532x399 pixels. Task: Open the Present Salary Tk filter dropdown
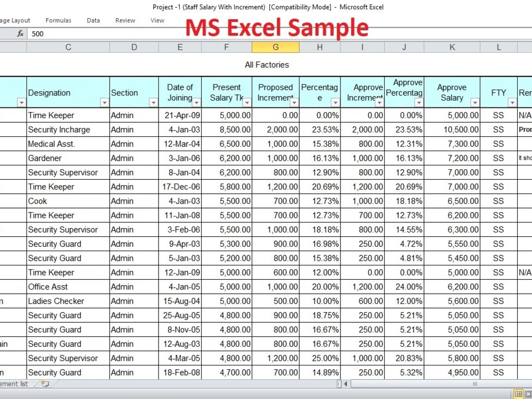click(x=247, y=103)
